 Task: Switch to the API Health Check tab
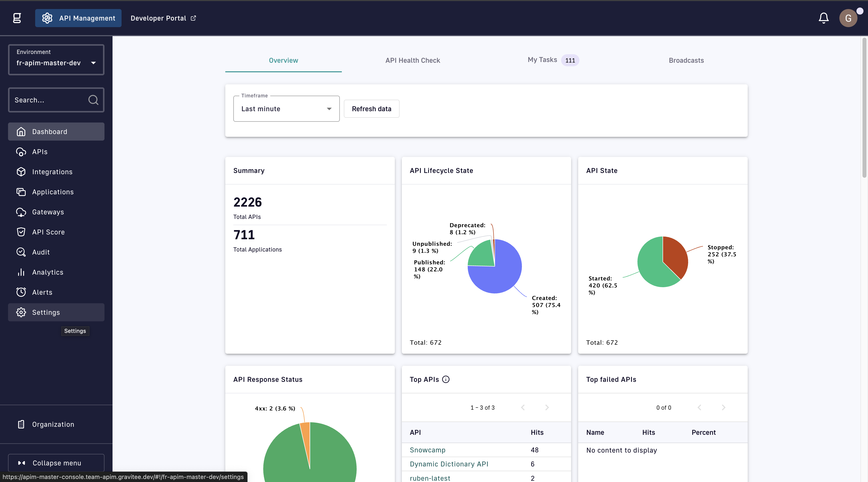(x=412, y=60)
